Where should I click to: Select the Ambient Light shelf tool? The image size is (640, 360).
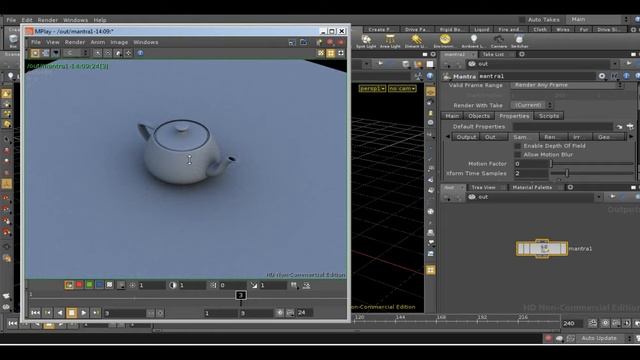pos(473,41)
